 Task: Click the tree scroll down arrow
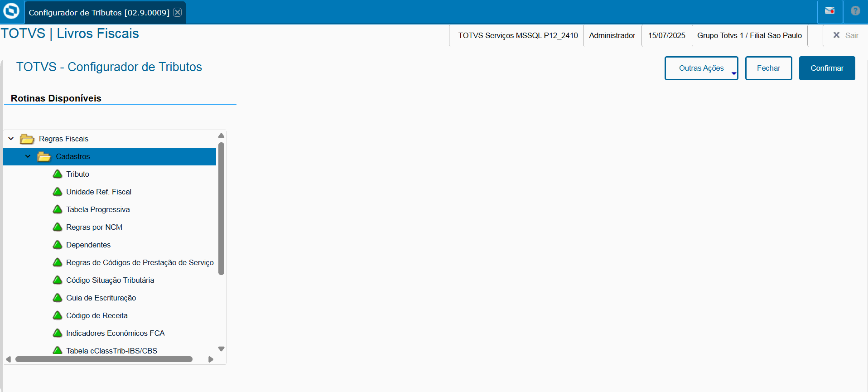(221, 349)
